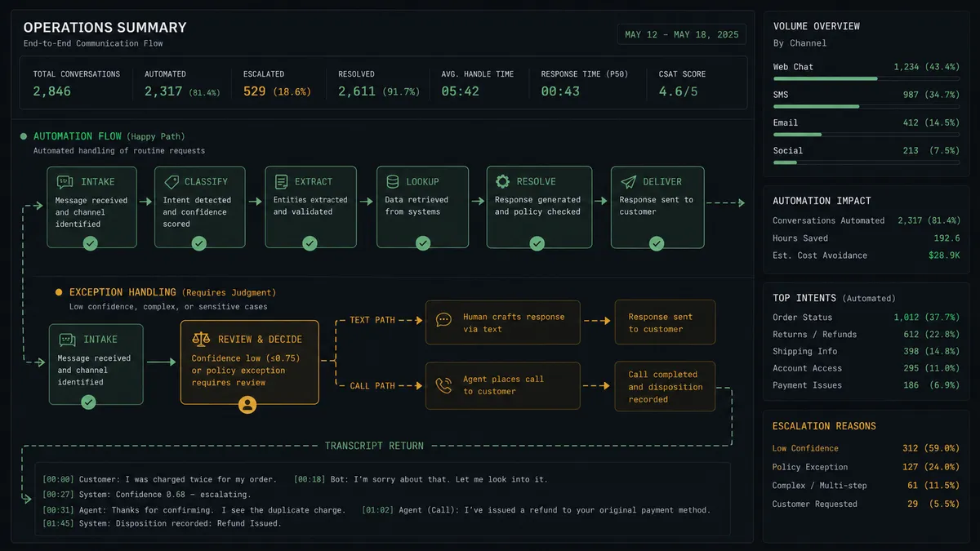This screenshot has height=551, width=980.
Task: Click the tag icon on Classify card
Action: click(171, 181)
